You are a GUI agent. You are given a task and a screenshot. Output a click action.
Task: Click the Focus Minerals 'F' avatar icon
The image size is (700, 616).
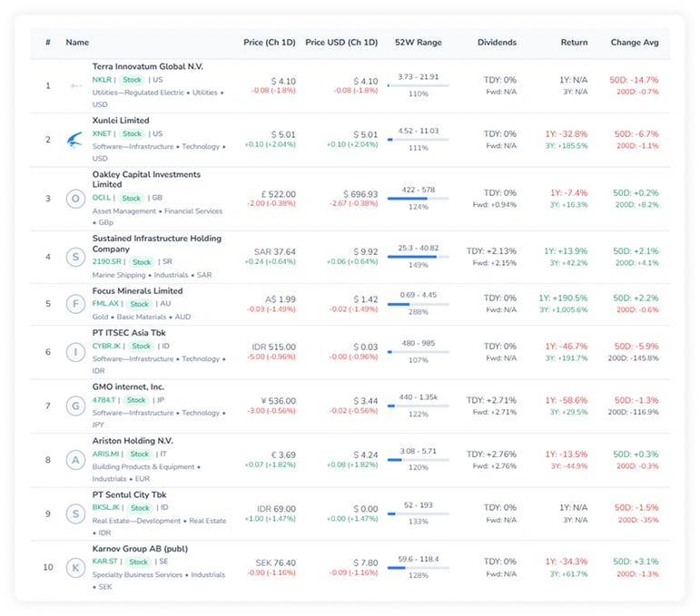(75, 304)
